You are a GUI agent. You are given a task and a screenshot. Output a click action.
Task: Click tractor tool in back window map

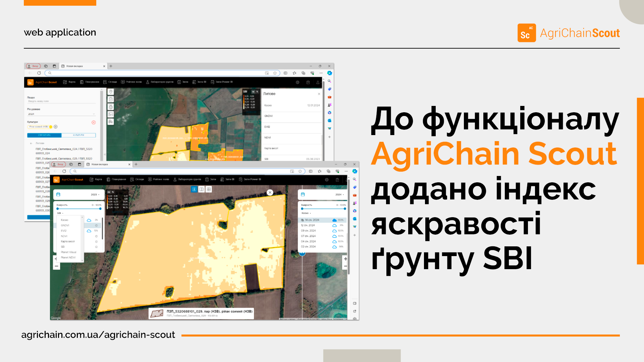111,121
